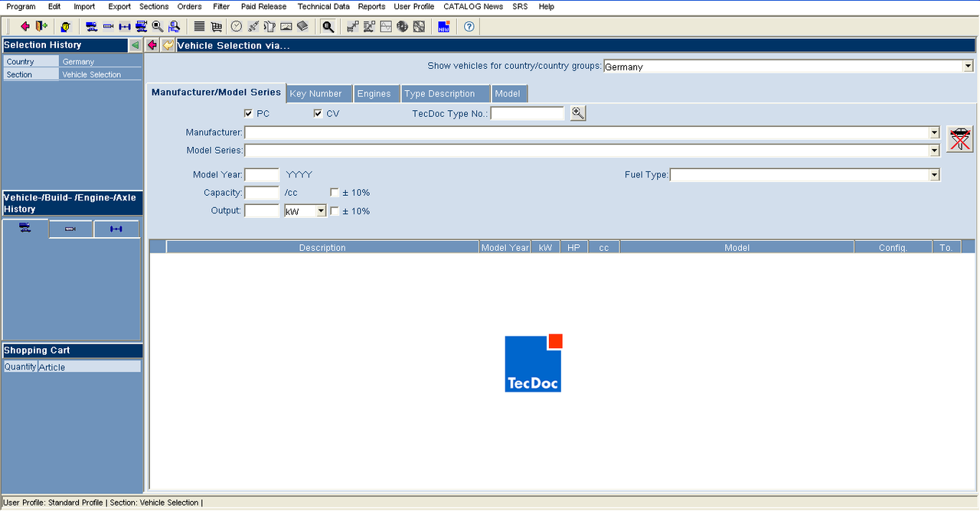The height and width of the screenshot is (511, 980).
Task: Click the plain magnifier article search toolbar icon
Action: (158, 26)
